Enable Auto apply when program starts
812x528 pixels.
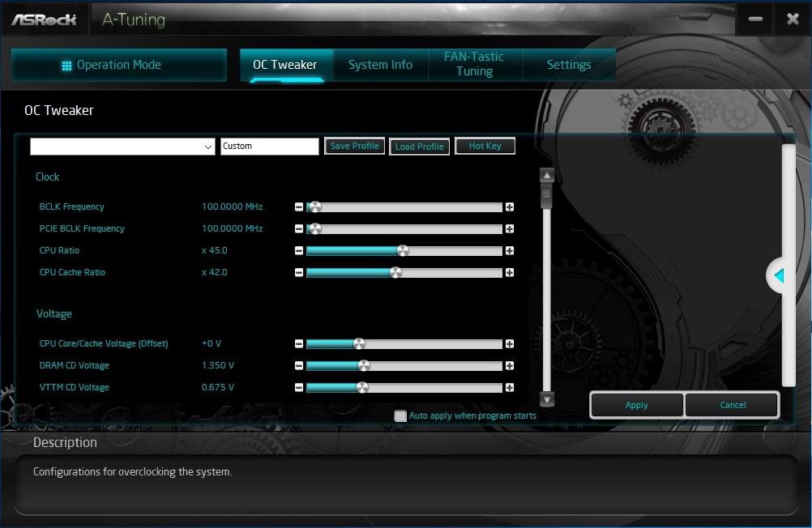[x=400, y=415]
